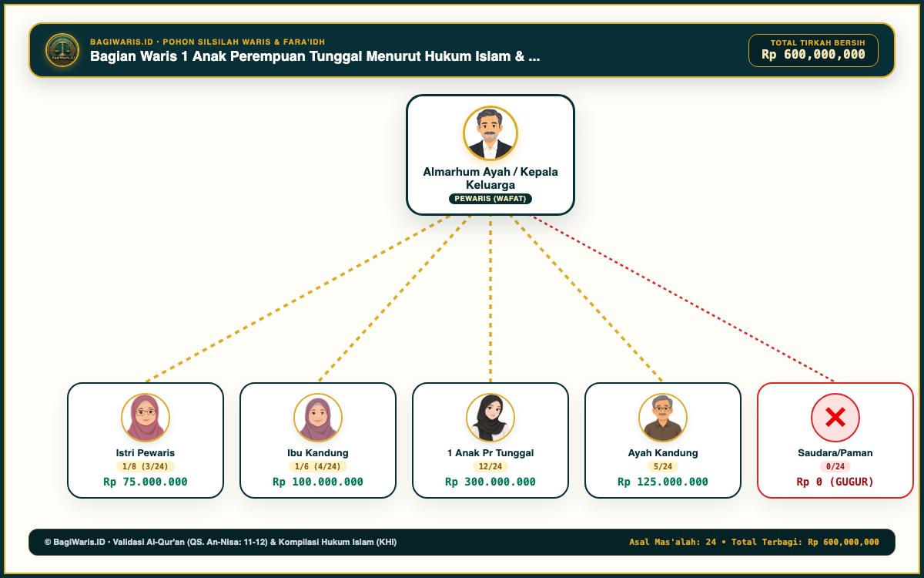Image resolution: width=924 pixels, height=578 pixels.
Task: Select the Istri Pewaris name label
Action: click(146, 453)
